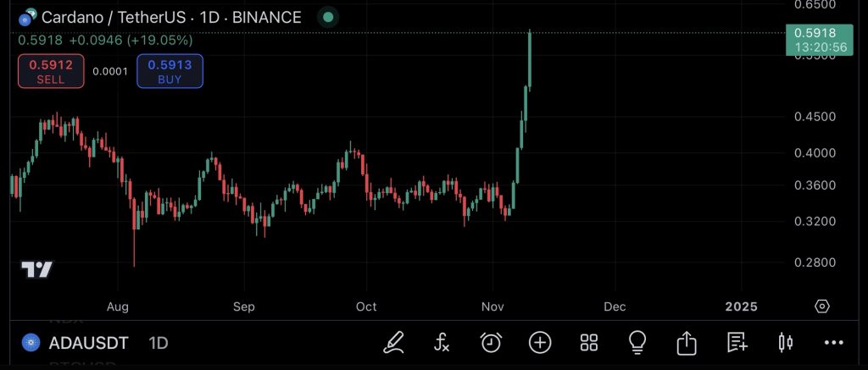Change the chart type using the candlestick icon
Viewport: 868px width, 370px height.
click(x=785, y=342)
